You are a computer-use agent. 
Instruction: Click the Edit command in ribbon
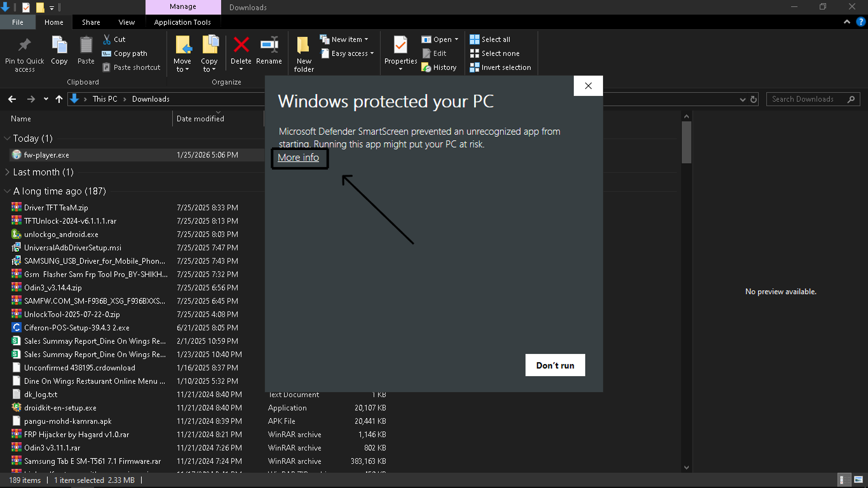(434, 53)
